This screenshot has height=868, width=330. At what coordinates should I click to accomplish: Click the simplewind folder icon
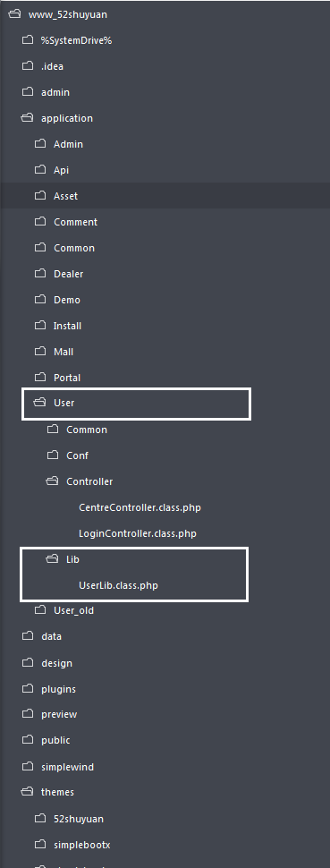pos(28,767)
